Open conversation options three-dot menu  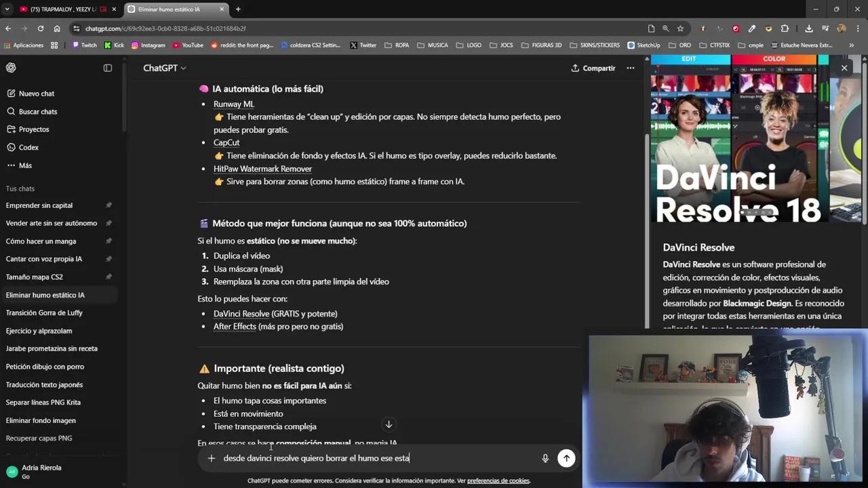[630, 68]
